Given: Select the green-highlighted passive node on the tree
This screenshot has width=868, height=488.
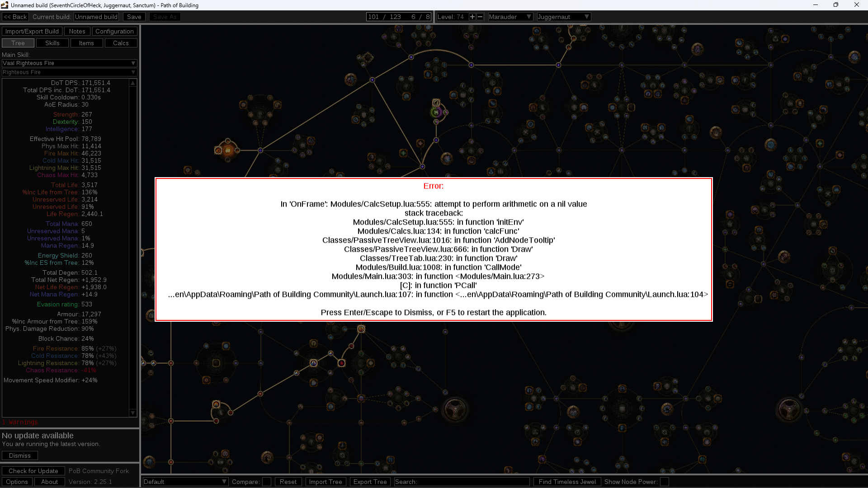Looking at the screenshot, I should pyautogui.click(x=435, y=112).
